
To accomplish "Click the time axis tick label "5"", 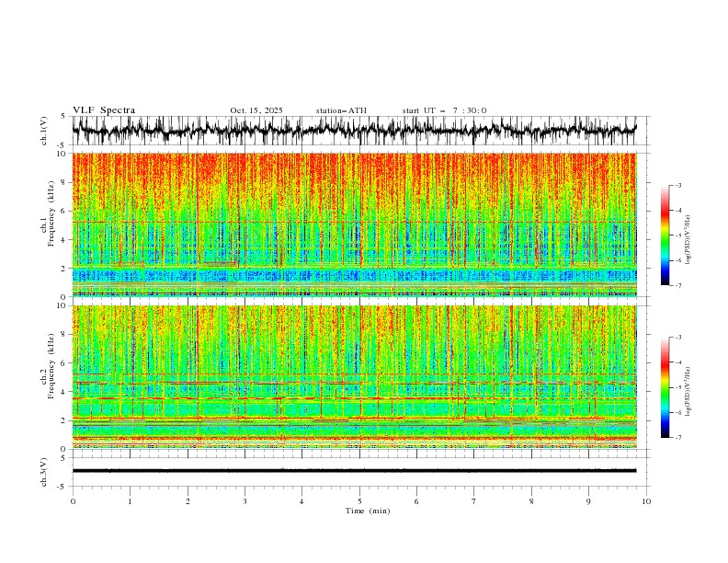I will [359, 501].
